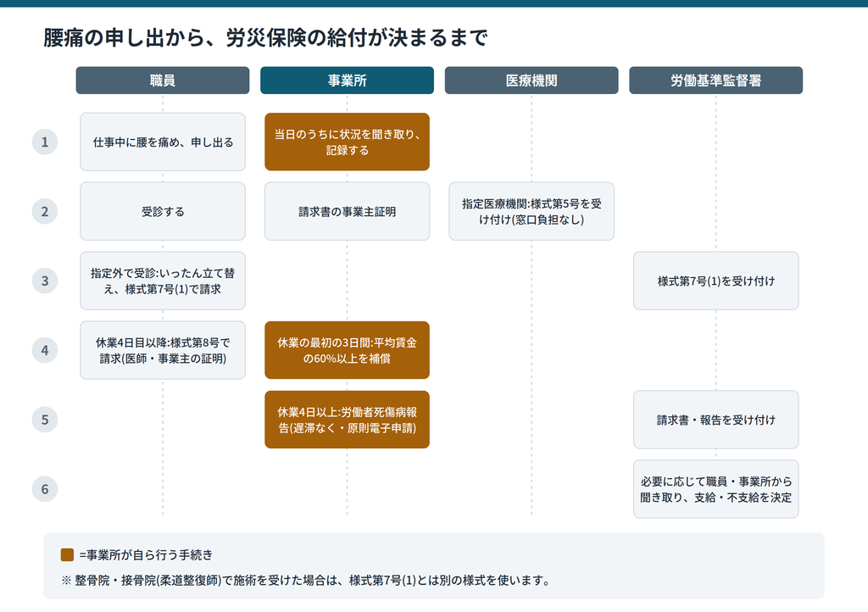Select the 労働者死傷病報告 box
868x612 pixels.
coord(347,420)
